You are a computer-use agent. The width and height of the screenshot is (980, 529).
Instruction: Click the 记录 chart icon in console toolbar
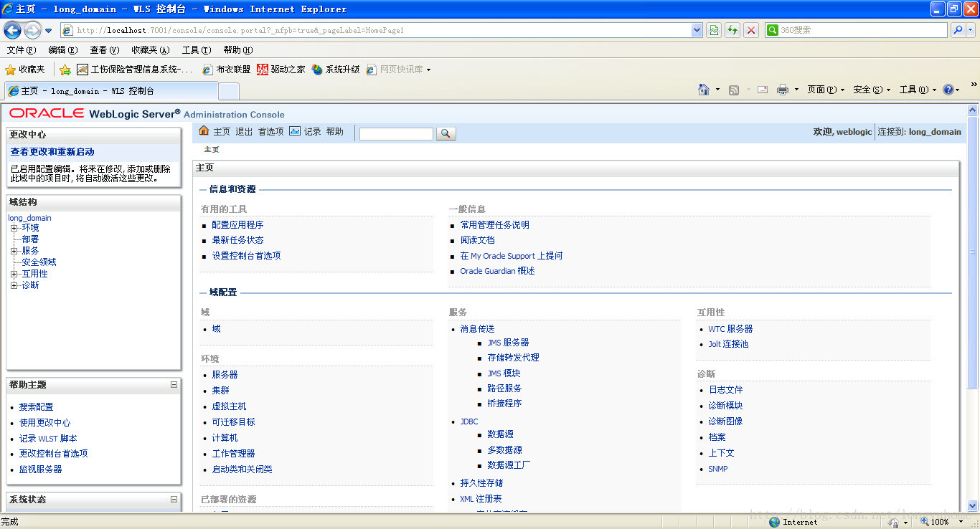pos(295,131)
